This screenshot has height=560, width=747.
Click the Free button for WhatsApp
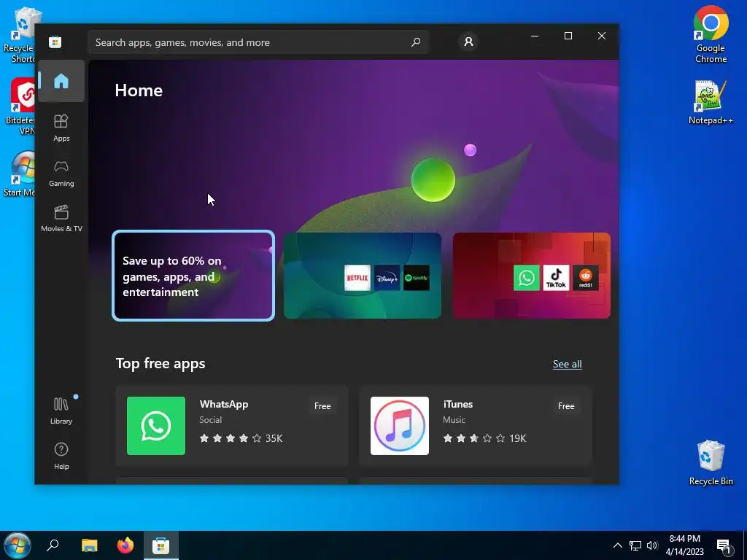[x=322, y=406]
